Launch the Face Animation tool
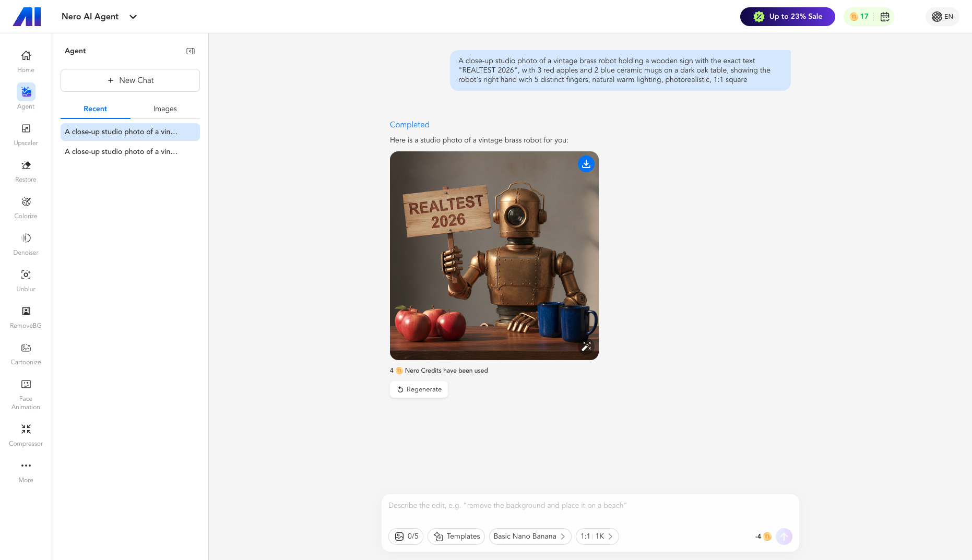This screenshot has height=560, width=972. [26, 394]
